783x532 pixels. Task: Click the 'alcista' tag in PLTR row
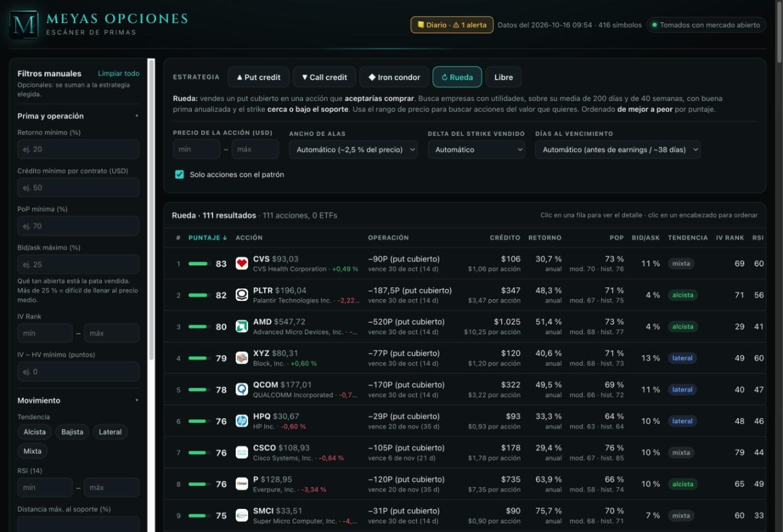683,295
